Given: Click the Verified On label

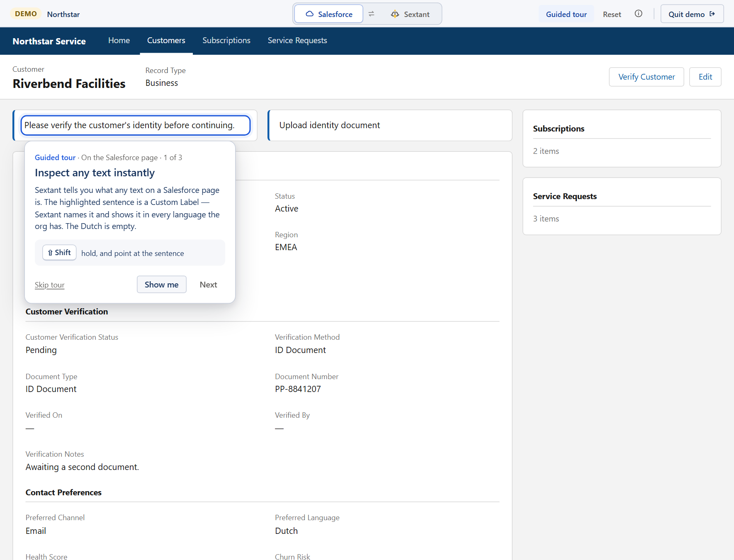Looking at the screenshot, I should (x=44, y=415).
